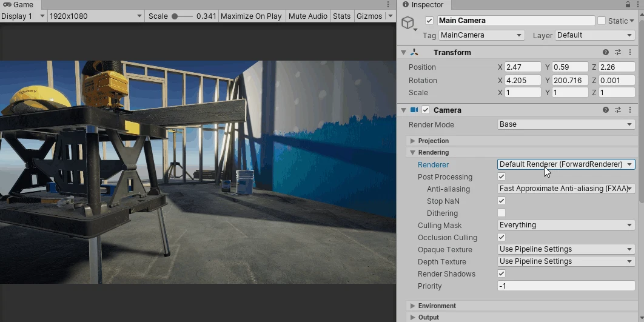Click the Priority field
644x322 pixels.
[x=566, y=286]
